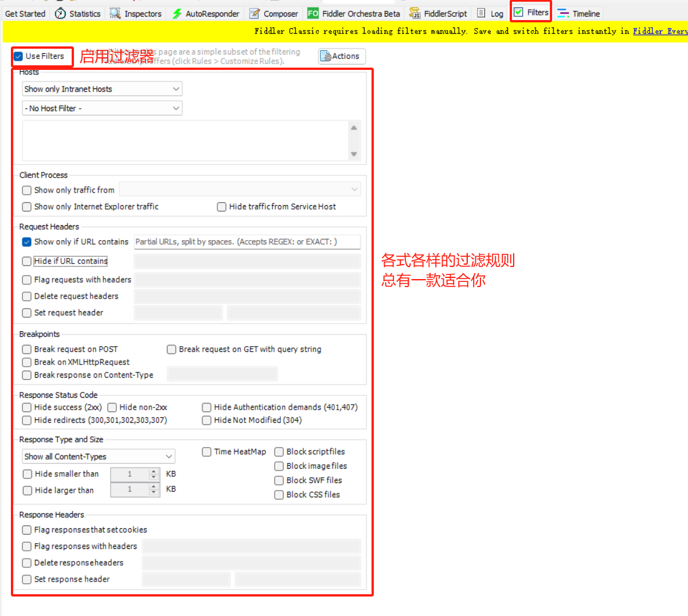Check Hide redirects option

27,421
